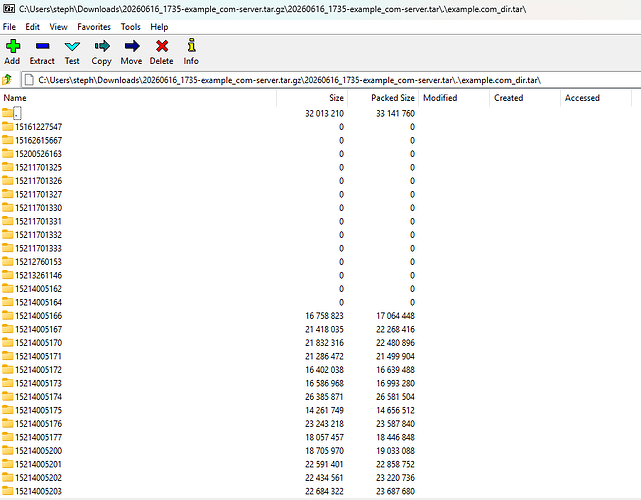Select folder icon for 15211701327
641x500 pixels.
[8, 194]
